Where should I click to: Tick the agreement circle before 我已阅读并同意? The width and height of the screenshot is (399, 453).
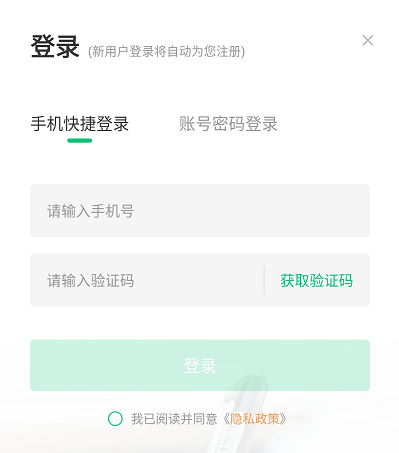[x=115, y=419]
